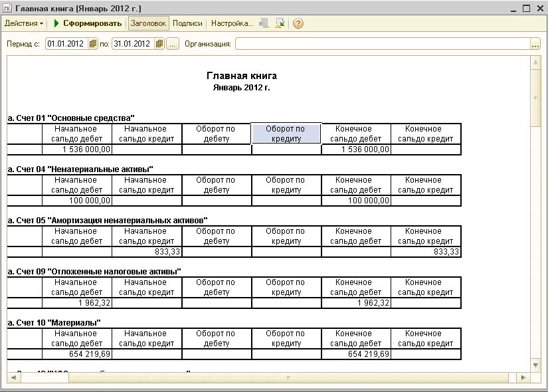Image resolution: width=548 pixels, height=392 pixels.
Task: Click 'Конечное сальдо кредит' header of Счет 09
Action: point(426,287)
